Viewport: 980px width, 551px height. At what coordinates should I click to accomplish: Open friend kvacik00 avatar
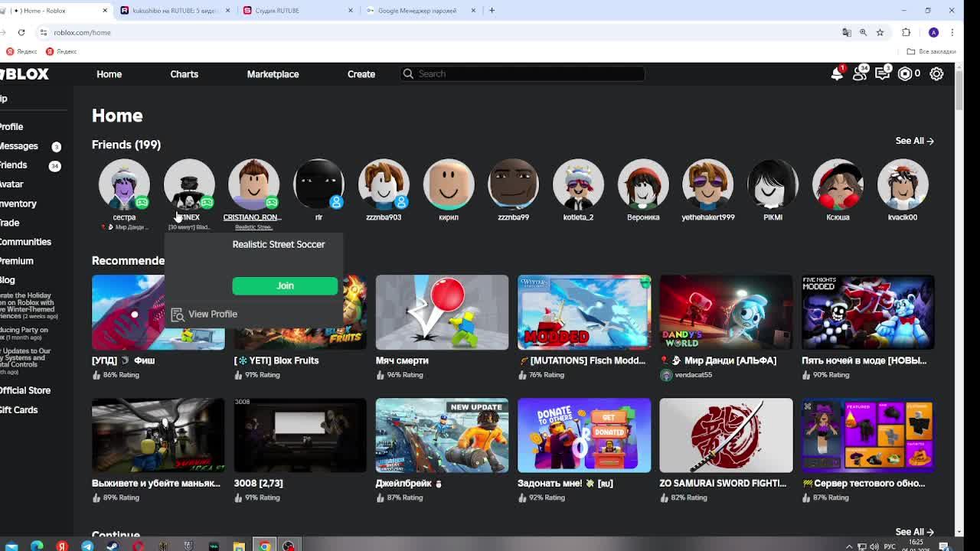(903, 184)
